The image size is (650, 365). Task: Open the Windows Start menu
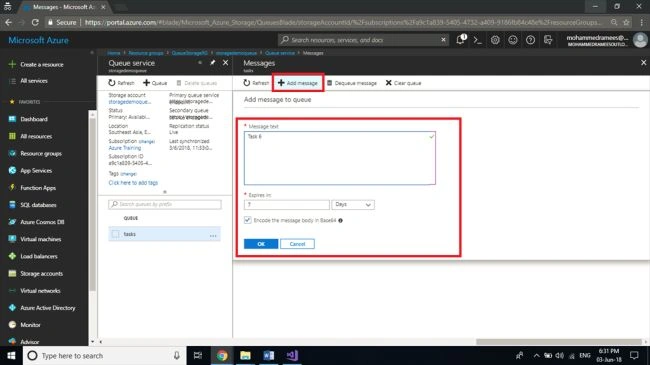click(x=11, y=355)
